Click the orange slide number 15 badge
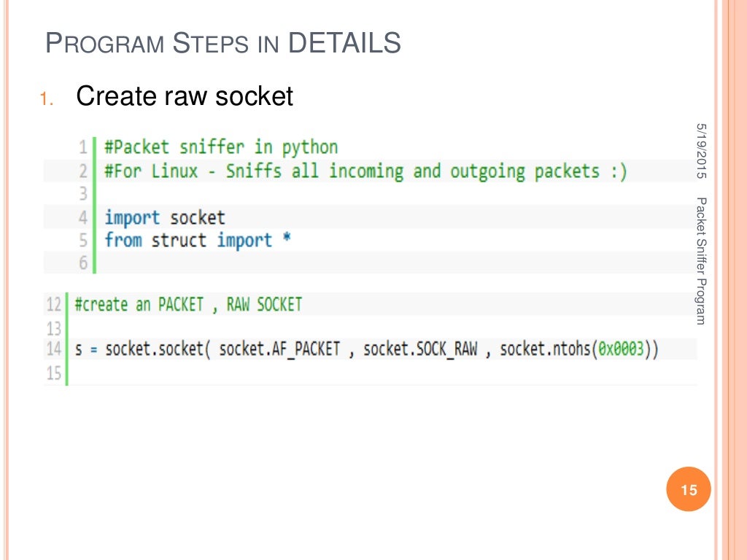The height and width of the screenshot is (560, 747). (689, 490)
